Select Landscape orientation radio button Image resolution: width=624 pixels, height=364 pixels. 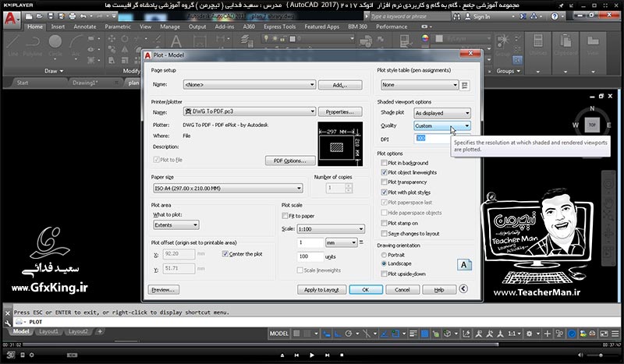click(384, 263)
